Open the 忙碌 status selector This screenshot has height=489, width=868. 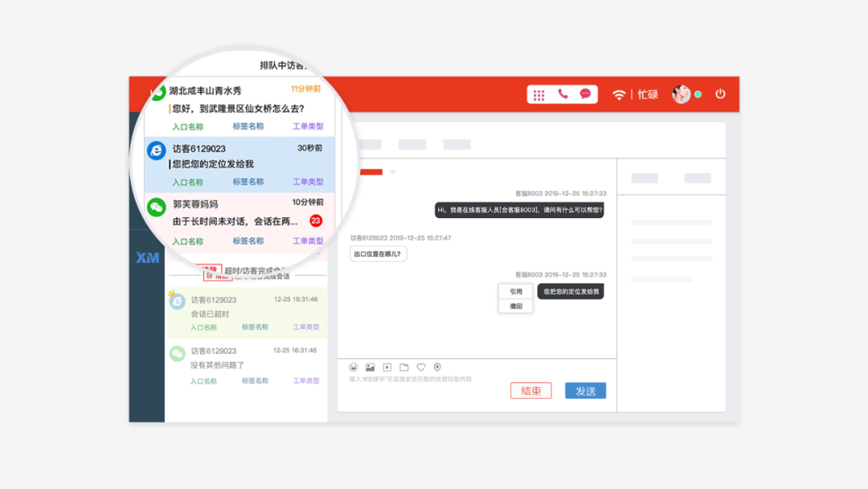648,95
